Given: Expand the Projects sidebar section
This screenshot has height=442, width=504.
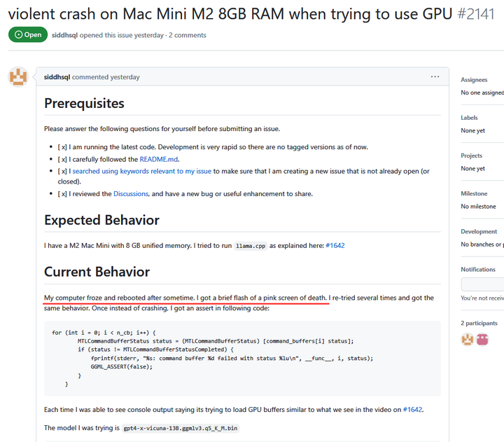Looking at the screenshot, I should (471, 156).
